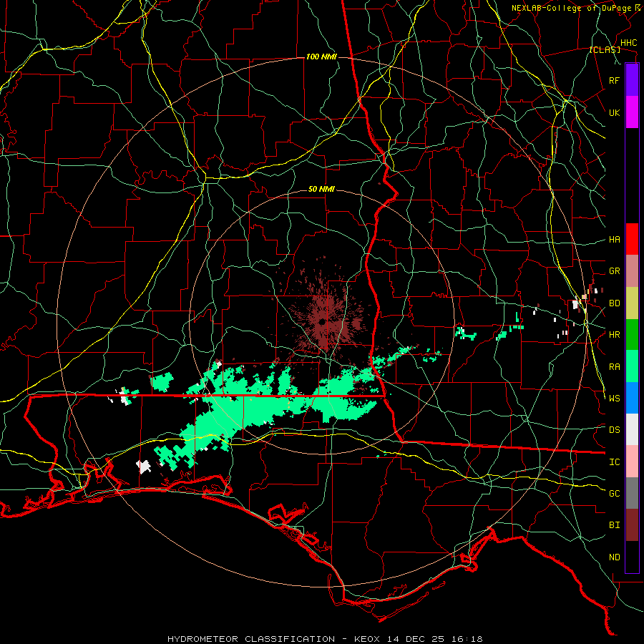Click the UK magenta legend swatch
The image size is (644, 644).
632,112
